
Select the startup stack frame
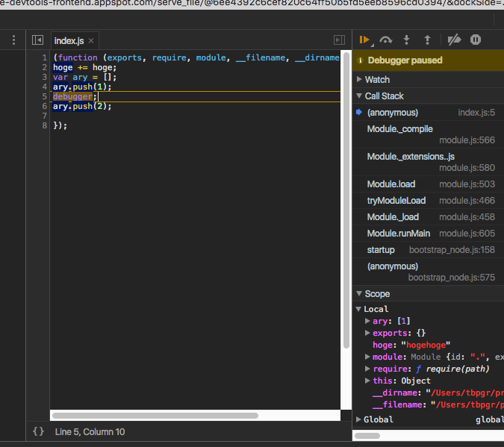tap(428, 250)
